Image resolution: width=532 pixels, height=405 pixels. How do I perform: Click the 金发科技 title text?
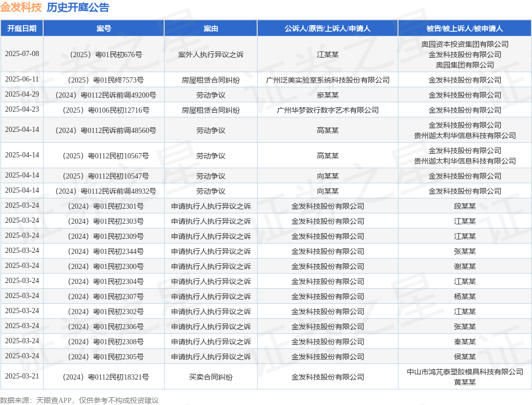[21, 7]
